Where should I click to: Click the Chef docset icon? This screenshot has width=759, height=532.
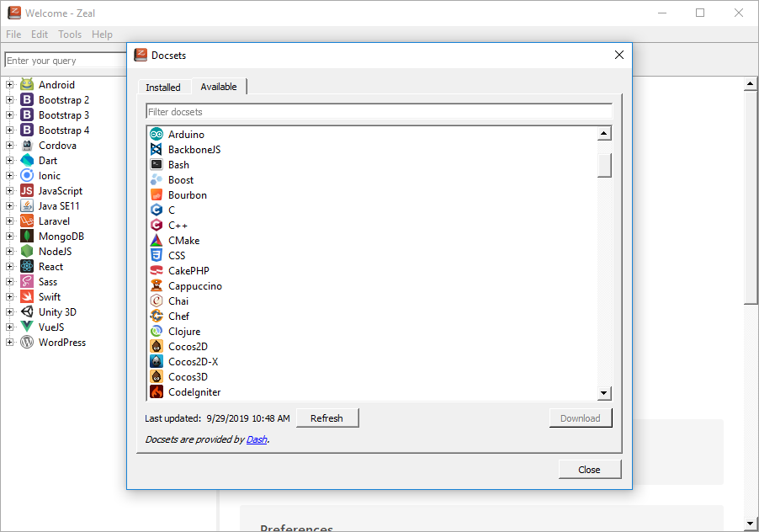click(157, 317)
